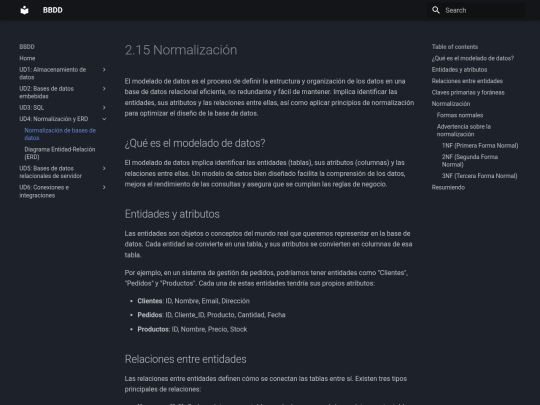Open UD2: Bases de datos embebidas nav item
This screenshot has width=540, height=405.
pyautogui.click(x=46, y=92)
